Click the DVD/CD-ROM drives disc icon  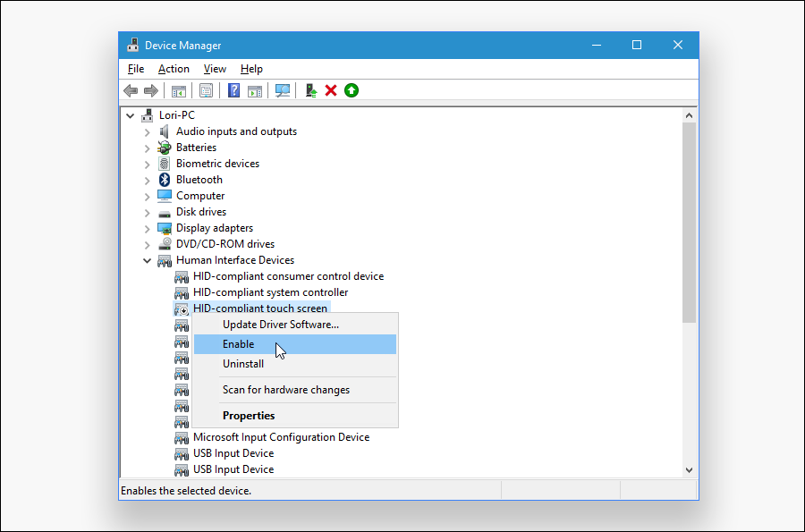[x=165, y=244]
